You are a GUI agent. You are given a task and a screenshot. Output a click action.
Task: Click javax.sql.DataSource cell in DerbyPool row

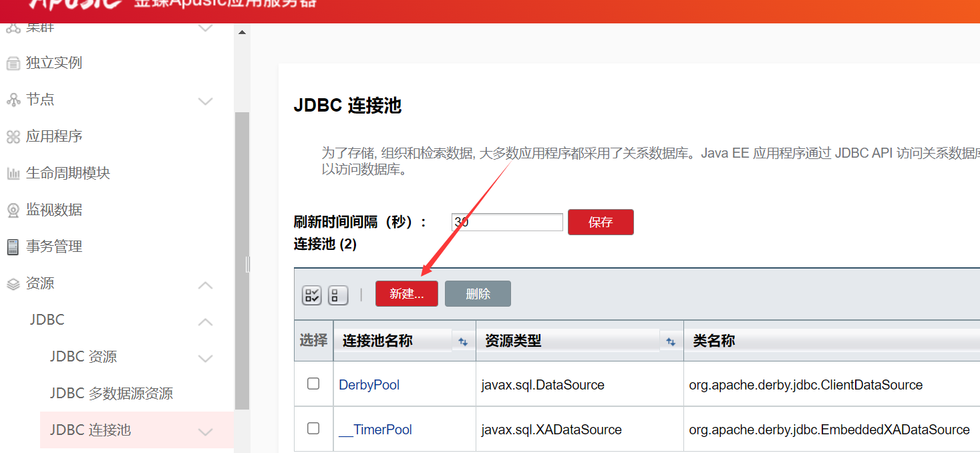542,385
